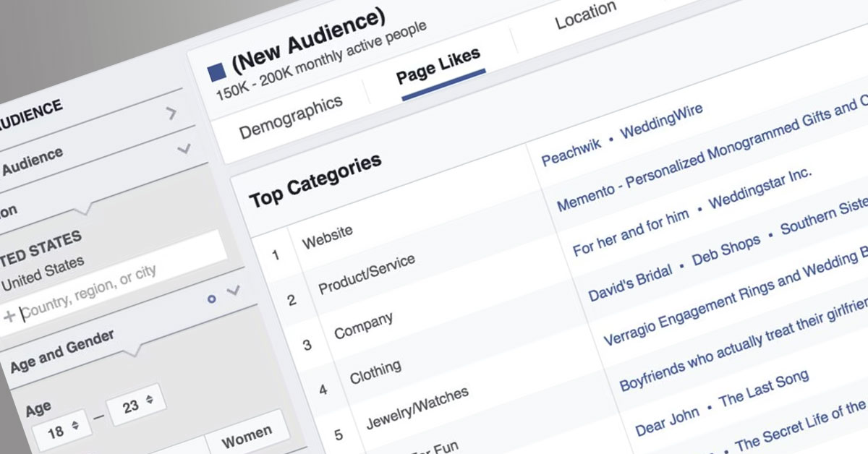Click the plus icon beside location field
The image size is (868, 454).
(x=10, y=316)
